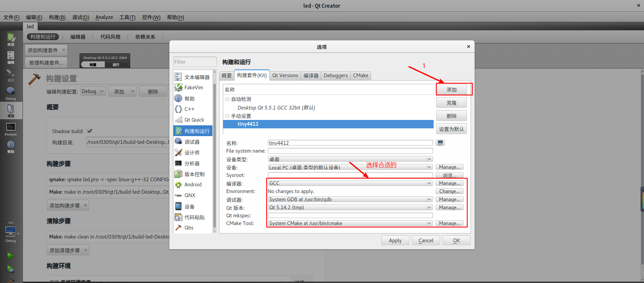This screenshot has height=283, width=644.
Task: Collapse the 自动检测 tree group
Action: tap(227, 99)
